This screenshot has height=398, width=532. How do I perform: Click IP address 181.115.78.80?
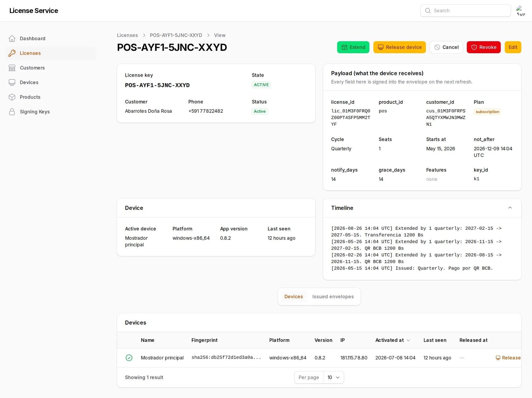pos(354,358)
